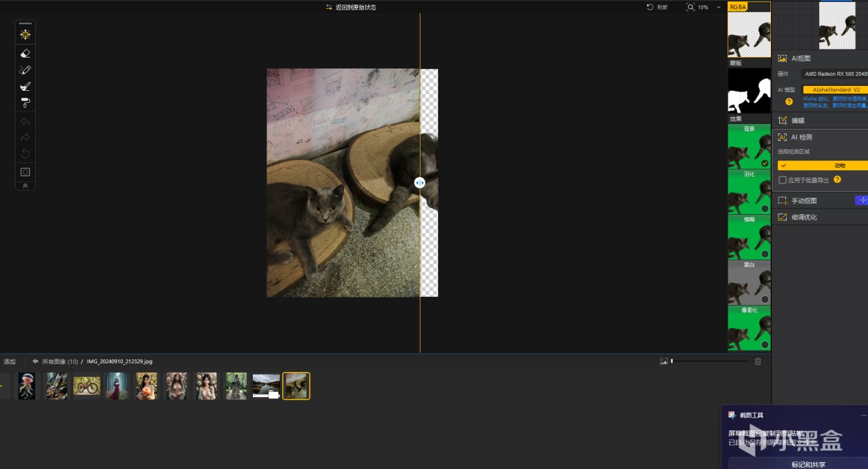
Task: Select the 像素化 effect thumbnail
Action: (749, 328)
